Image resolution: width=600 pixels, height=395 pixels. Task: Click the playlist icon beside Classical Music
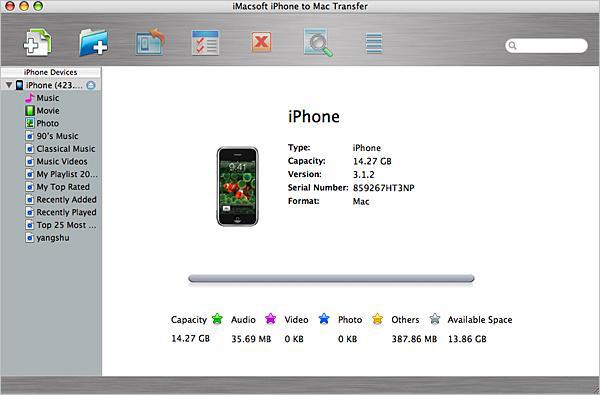coord(29,149)
